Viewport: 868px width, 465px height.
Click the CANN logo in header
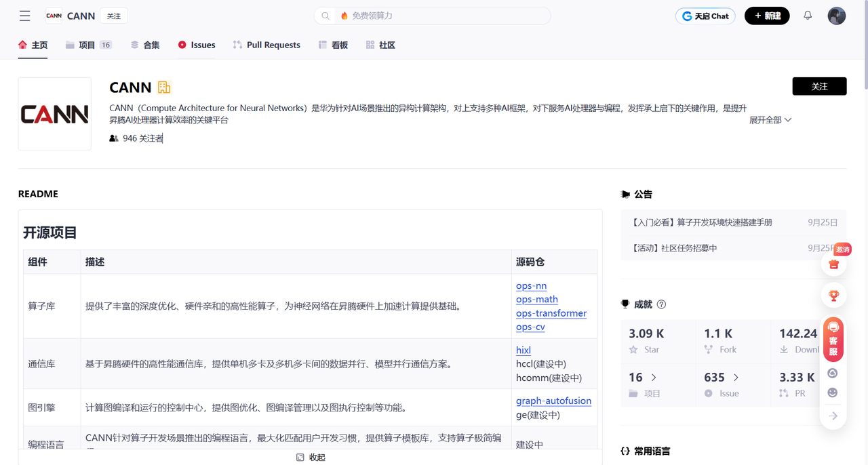(54, 16)
